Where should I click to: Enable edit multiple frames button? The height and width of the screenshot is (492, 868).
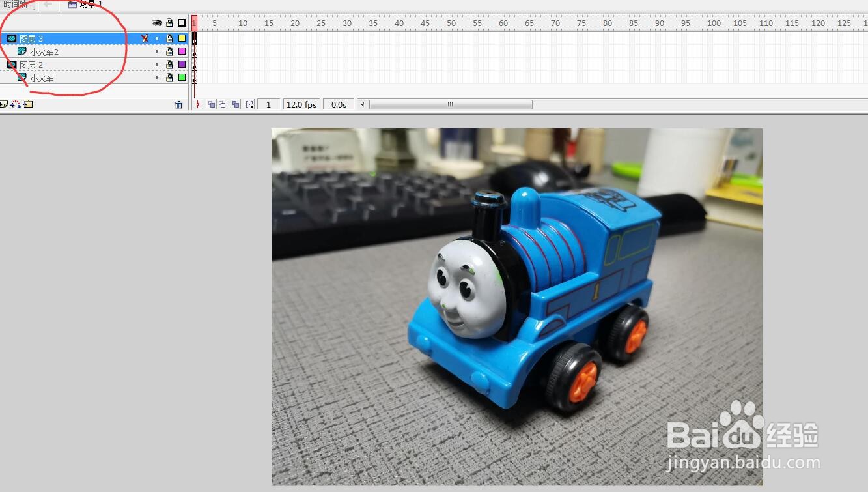(x=236, y=104)
